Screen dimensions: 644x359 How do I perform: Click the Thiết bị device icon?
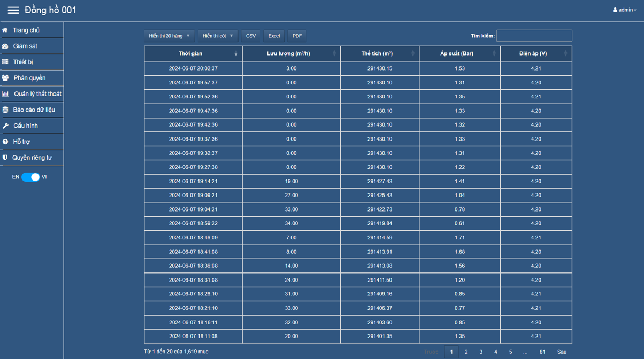[5, 62]
